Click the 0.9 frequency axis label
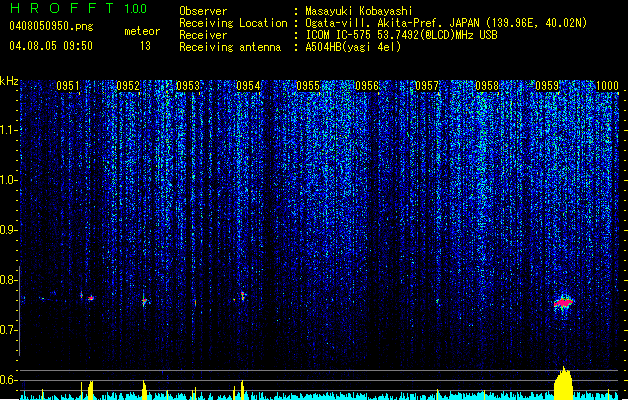 click(x=8, y=230)
